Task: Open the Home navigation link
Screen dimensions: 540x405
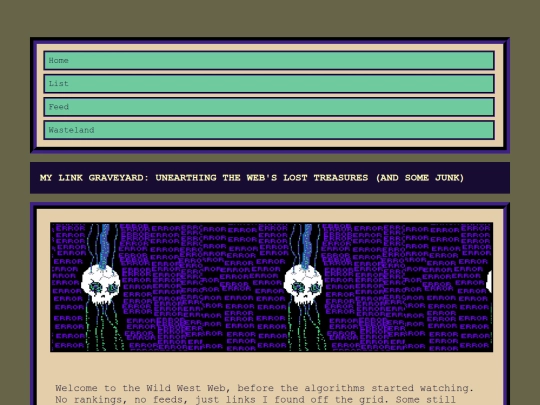Action: click(269, 60)
